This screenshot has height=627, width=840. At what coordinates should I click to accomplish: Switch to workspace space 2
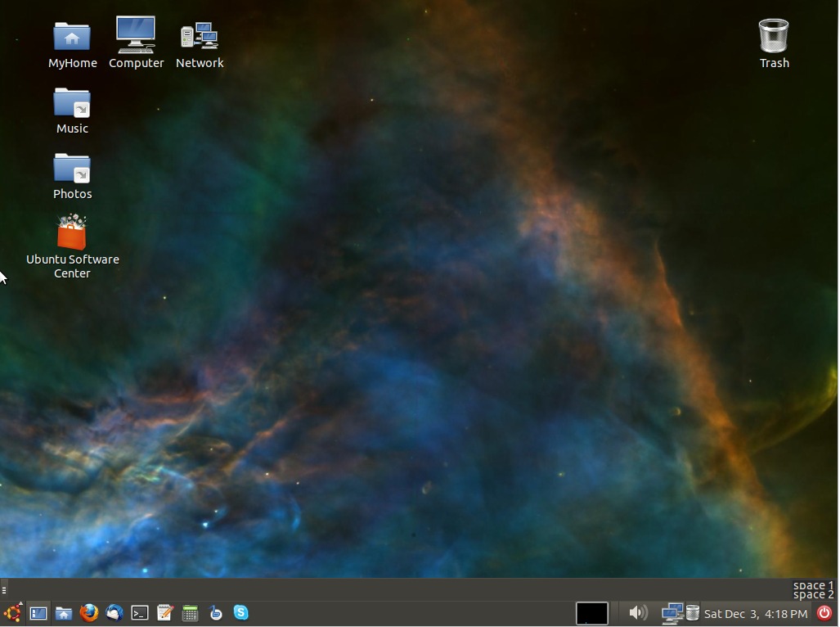pyautogui.click(x=813, y=595)
